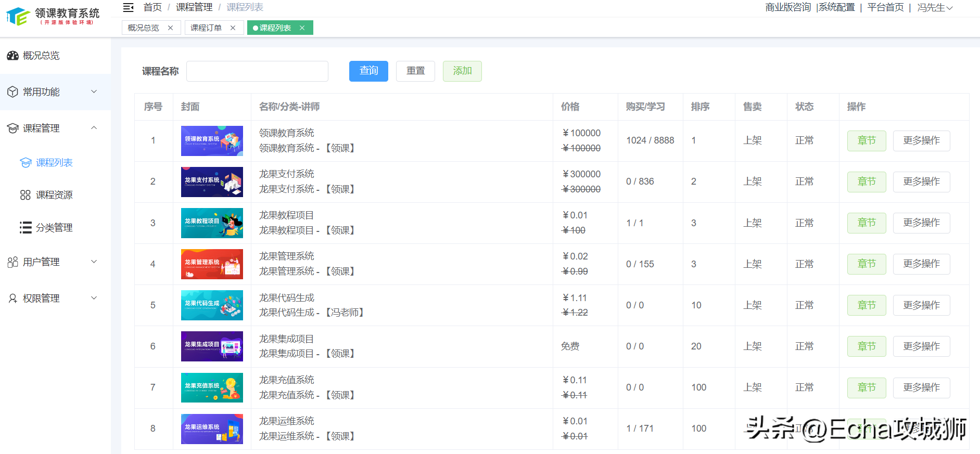980x454 pixels.
Task: Click the 查询 search button
Action: pyautogui.click(x=368, y=71)
